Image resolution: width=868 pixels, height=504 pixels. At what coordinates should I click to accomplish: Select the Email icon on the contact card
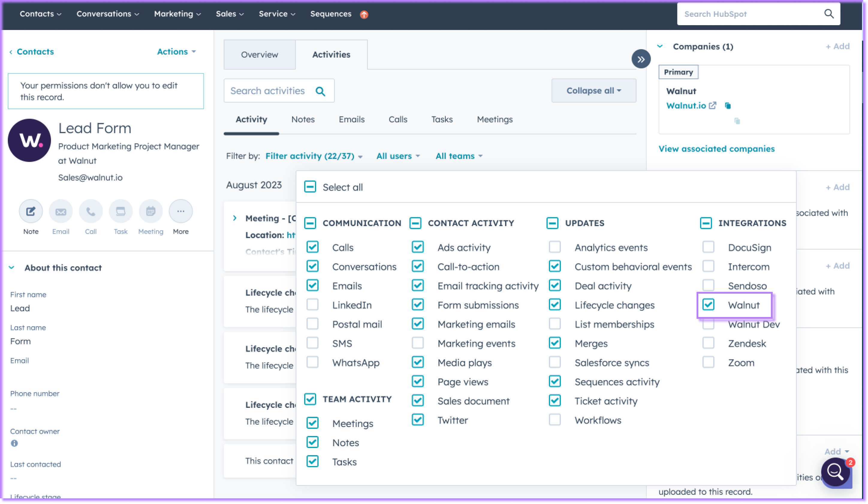(x=61, y=211)
